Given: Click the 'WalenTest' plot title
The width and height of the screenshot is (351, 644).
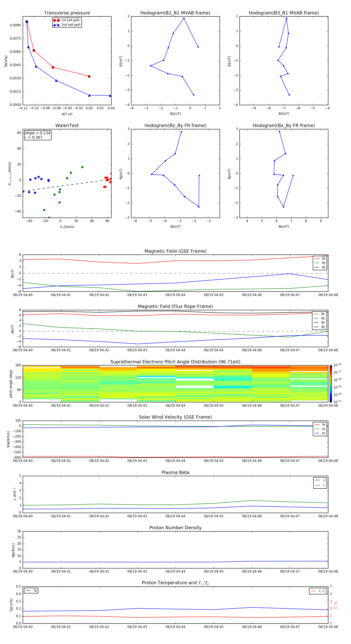Looking at the screenshot, I should [67, 125].
